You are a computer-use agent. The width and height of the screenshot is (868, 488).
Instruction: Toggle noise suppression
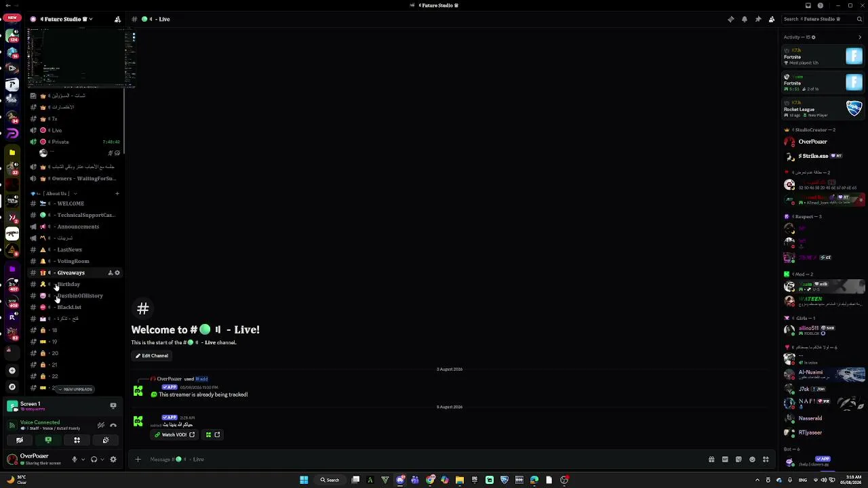click(101, 425)
